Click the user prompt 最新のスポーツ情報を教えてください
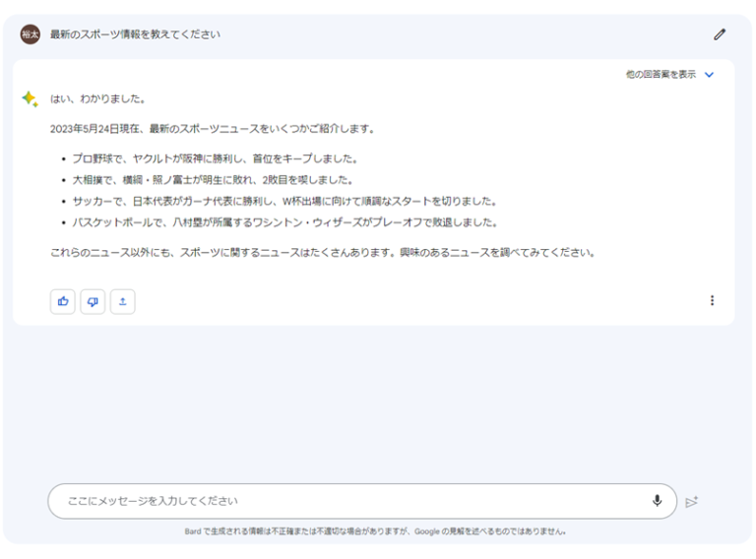Image resolution: width=756 pixels, height=559 pixels. tap(136, 34)
